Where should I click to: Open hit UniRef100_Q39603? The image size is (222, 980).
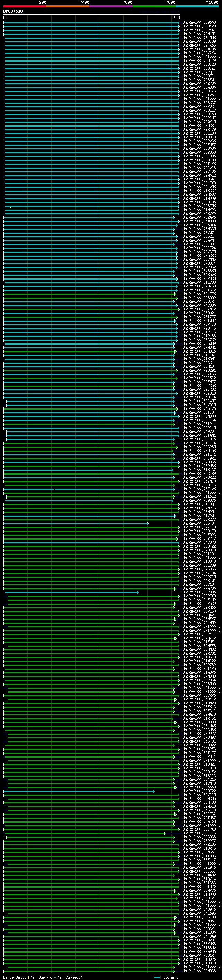pyautogui.click(x=199, y=23)
